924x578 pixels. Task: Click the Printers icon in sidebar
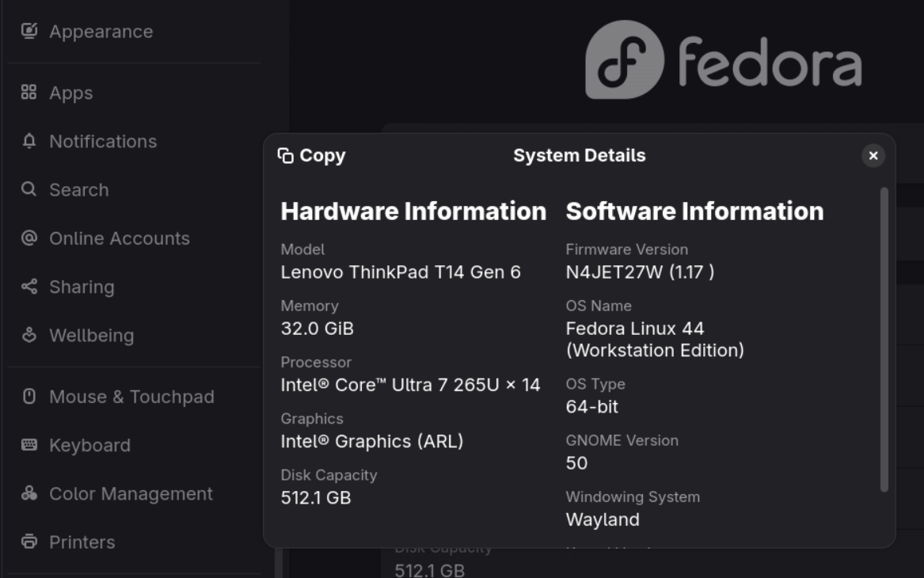[29, 542]
